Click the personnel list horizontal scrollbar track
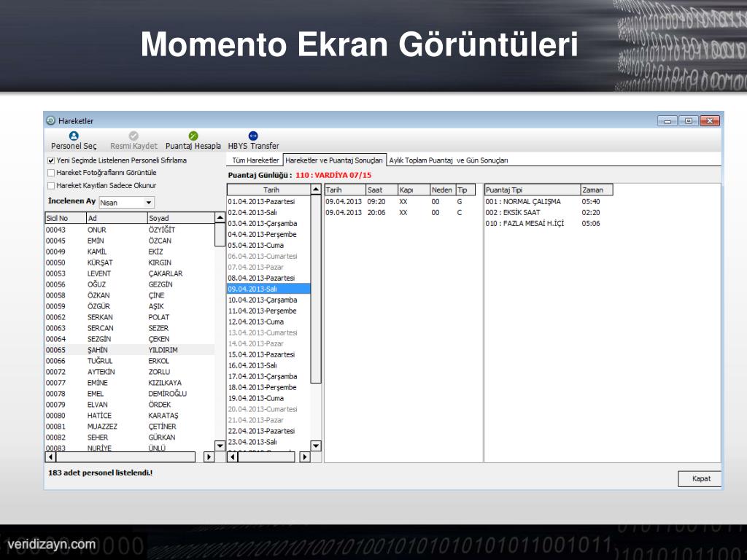 pyautogui.click(x=125, y=457)
